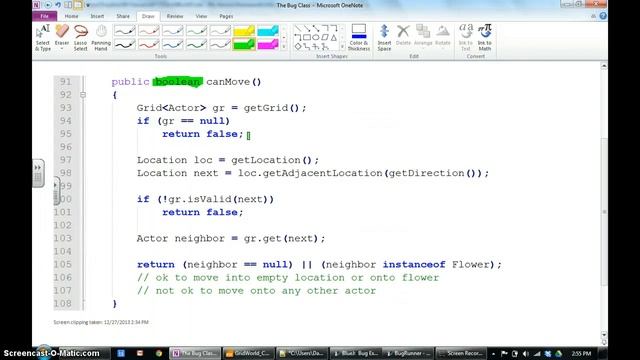640x360 pixels.
Task: Choose the green highlighter
Action: point(244,44)
